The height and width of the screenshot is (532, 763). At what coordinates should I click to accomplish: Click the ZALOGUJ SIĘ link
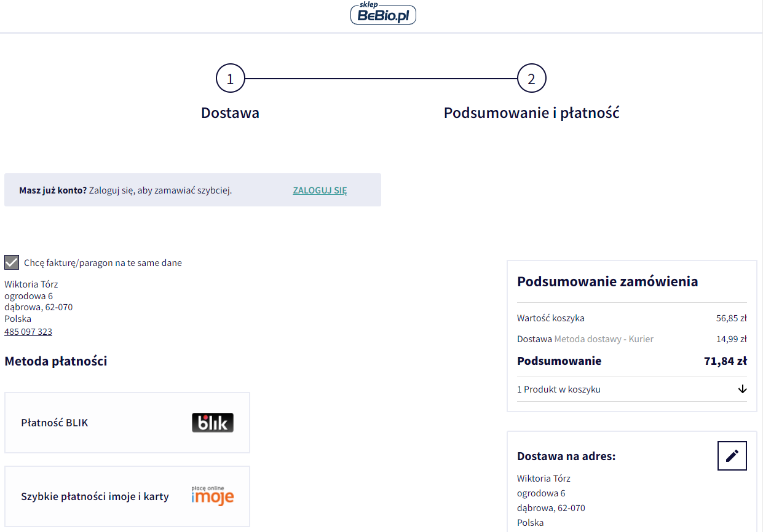320,190
